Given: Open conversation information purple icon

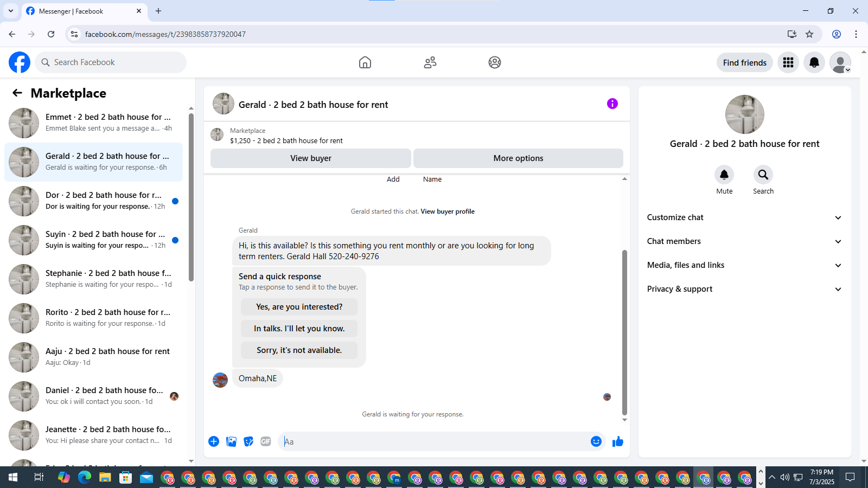Looking at the screenshot, I should point(612,104).
